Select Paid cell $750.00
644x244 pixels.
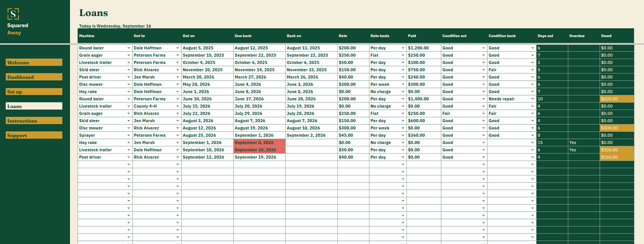coord(424,70)
